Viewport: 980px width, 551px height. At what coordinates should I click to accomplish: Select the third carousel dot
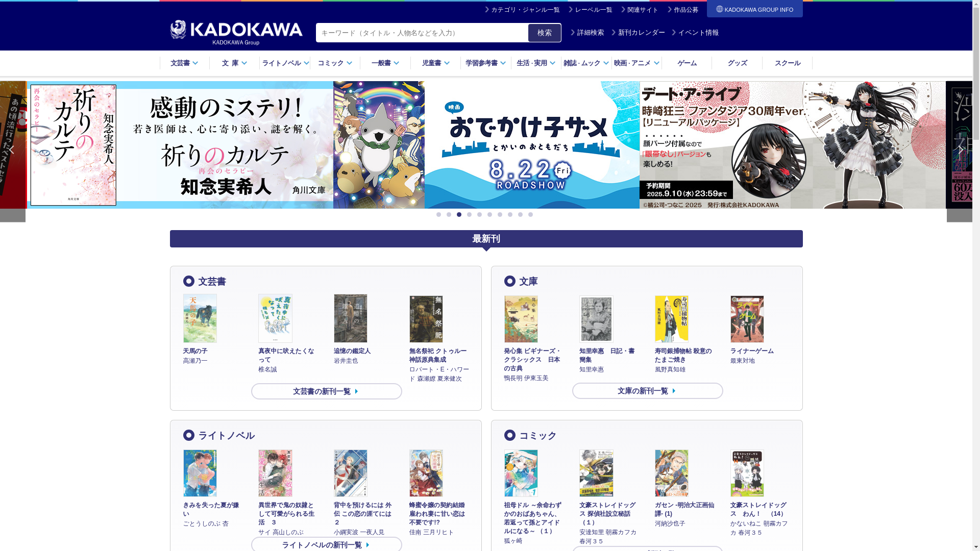(459, 215)
